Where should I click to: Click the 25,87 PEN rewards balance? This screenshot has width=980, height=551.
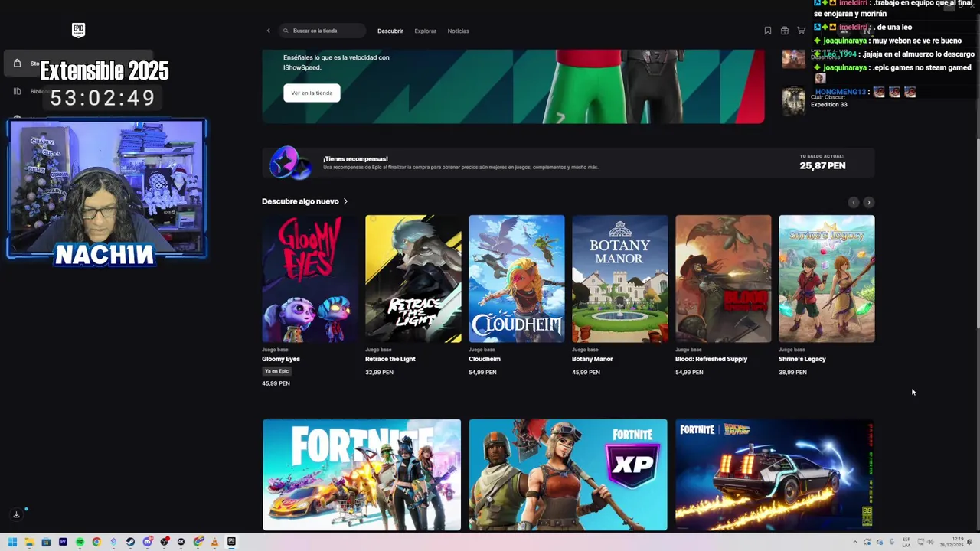[822, 165]
